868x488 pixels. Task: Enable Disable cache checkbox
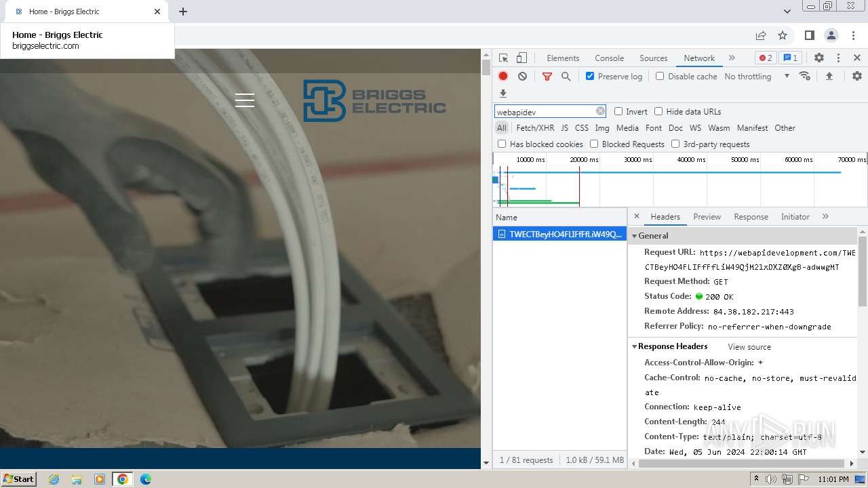[660, 76]
